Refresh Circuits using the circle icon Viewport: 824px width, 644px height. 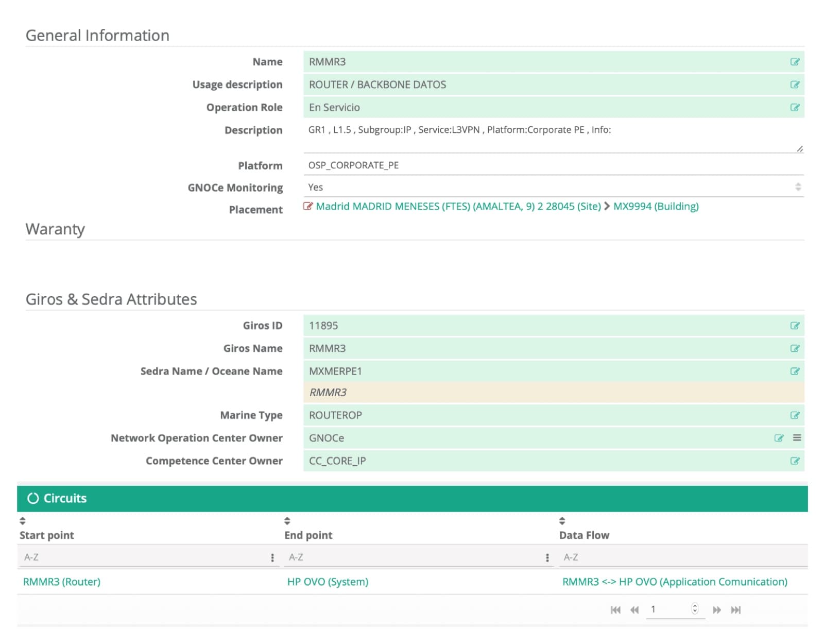[33, 498]
